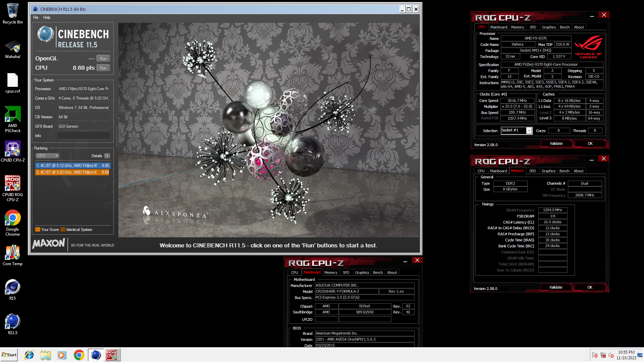
Task: Click the network tray icon
Action: click(603, 355)
